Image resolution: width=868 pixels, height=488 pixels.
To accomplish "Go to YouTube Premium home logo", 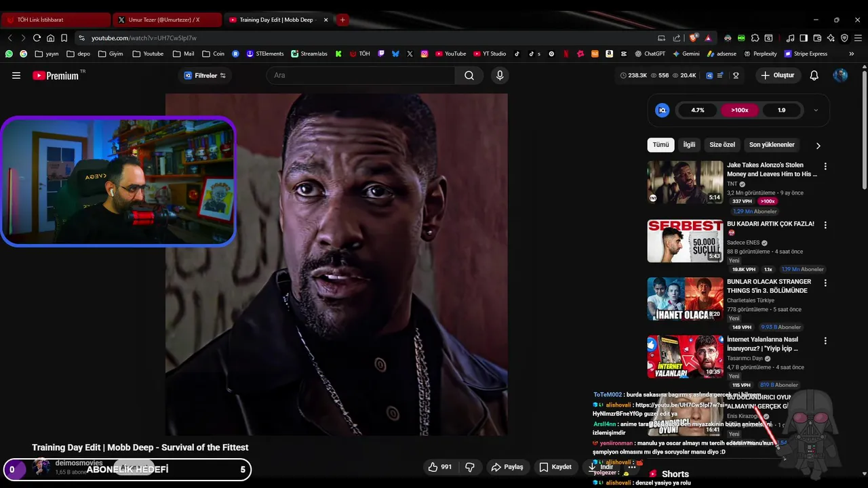I will pyautogui.click(x=56, y=75).
